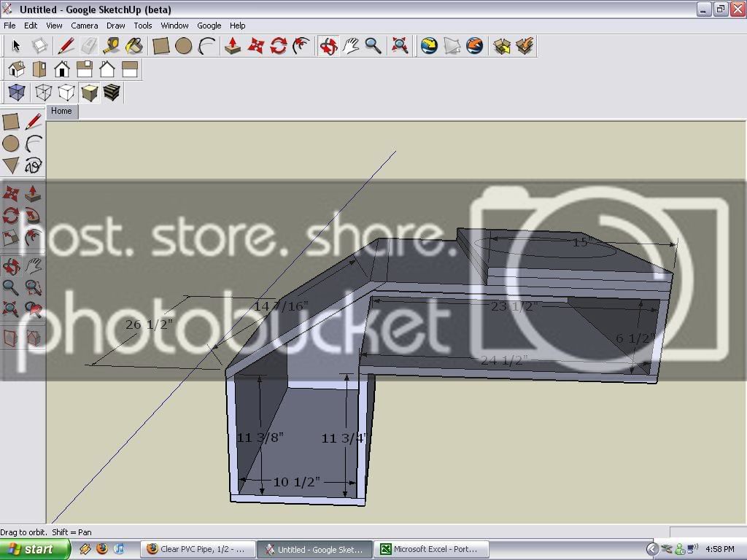Activate Zoom Extents in the top toolbar

[x=400, y=46]
